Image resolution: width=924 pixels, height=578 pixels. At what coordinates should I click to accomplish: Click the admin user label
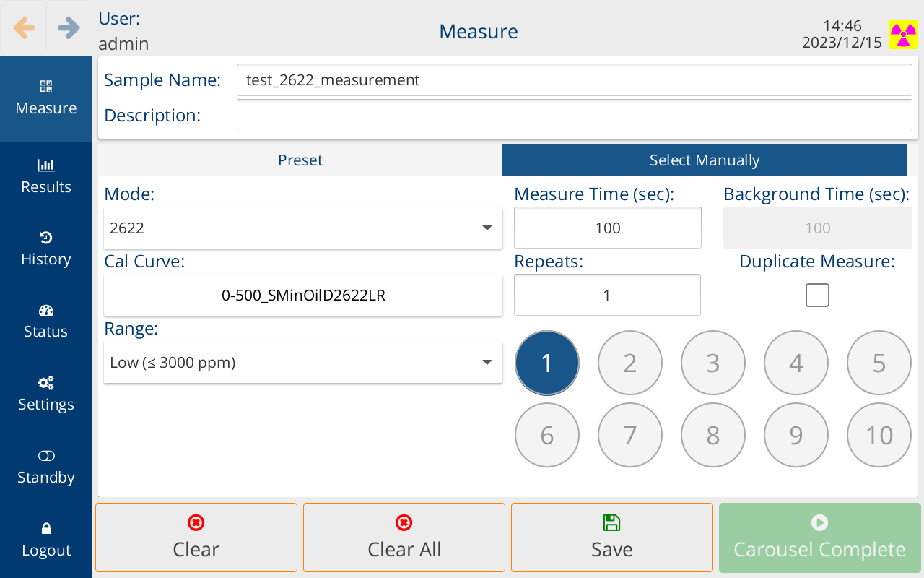tap(123, 44)
